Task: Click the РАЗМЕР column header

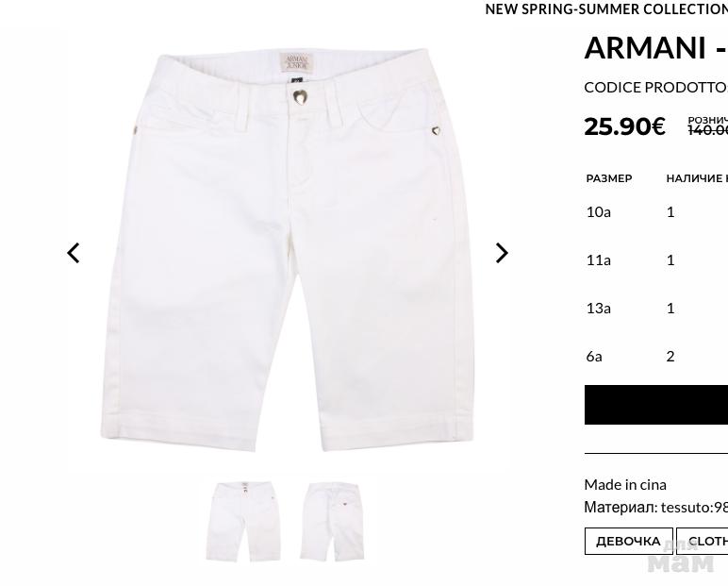Action: click(609, 178)
